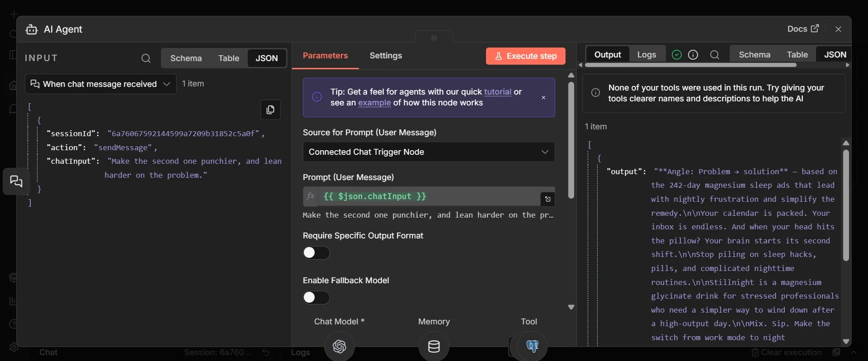Open the When chat message received dropdown
The image size is (868, 361).
click(x=101, y=84)
